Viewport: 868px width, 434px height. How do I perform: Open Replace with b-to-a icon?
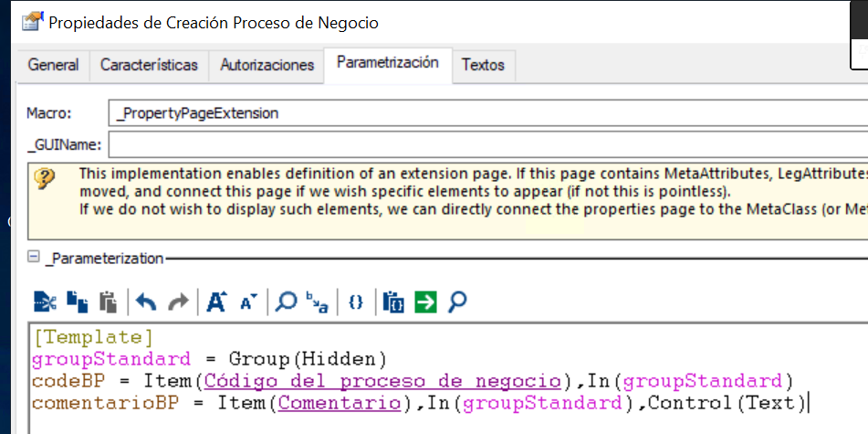point(318,302)
